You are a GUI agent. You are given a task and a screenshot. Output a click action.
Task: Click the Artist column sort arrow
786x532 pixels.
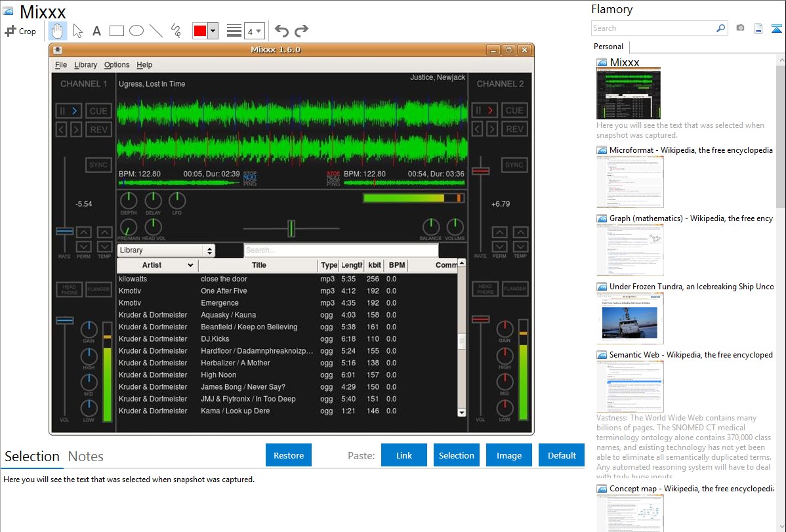point(190,265)
